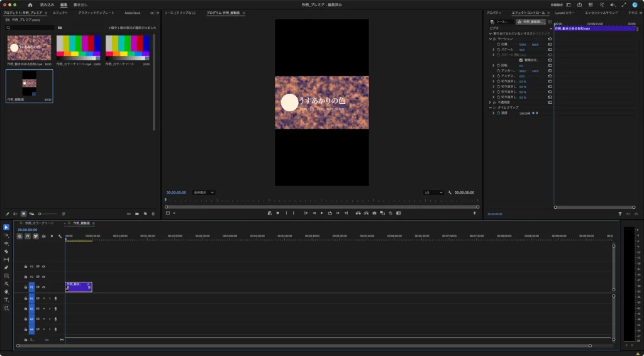Click the search folder icon beside the search field
This screenshot has height=356, width=644.
pyautogui.click(x=60, y=28)
